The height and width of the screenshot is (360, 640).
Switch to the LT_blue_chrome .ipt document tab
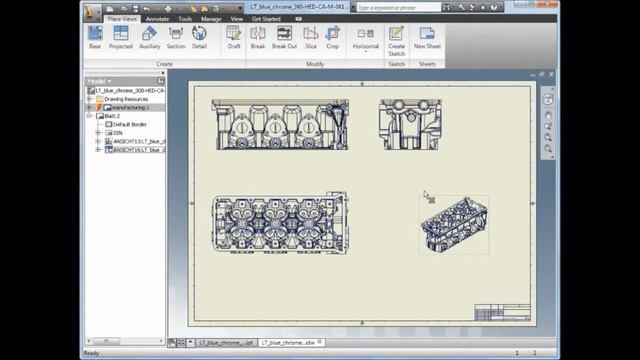(x=226, y=343)
